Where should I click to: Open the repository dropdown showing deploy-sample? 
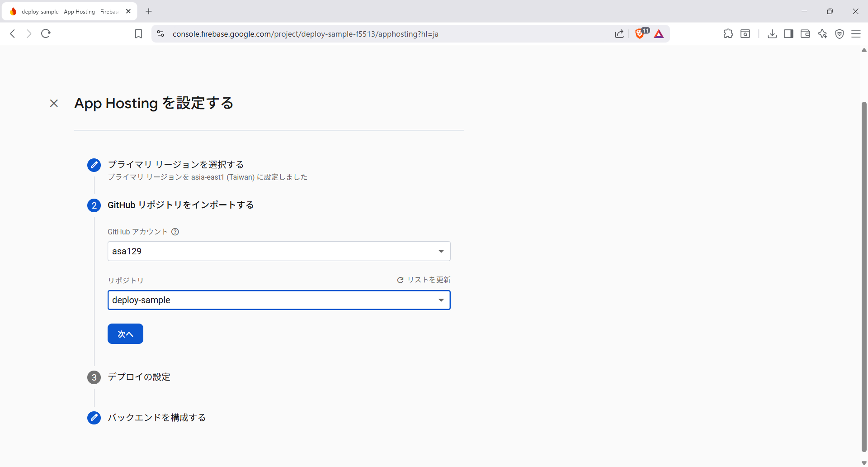pos(279,300)
